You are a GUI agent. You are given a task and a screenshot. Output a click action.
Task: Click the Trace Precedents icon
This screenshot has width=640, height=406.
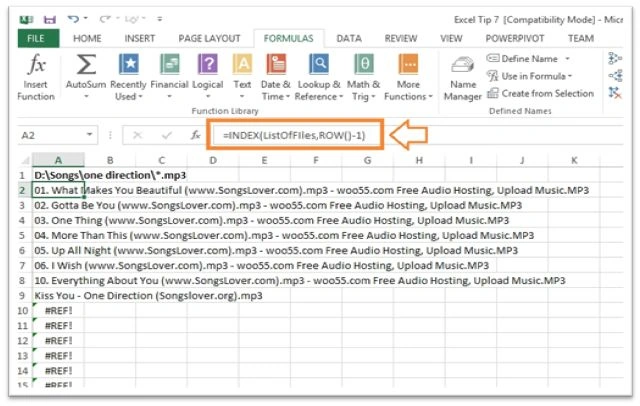click(x=615, y=58)
